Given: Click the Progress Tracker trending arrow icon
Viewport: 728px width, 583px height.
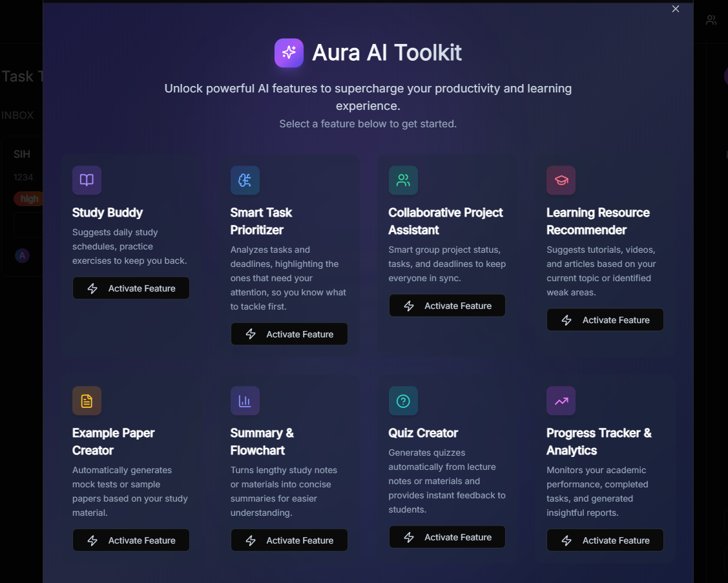Looking at the screenshot, I should click(x=561, y=401).
